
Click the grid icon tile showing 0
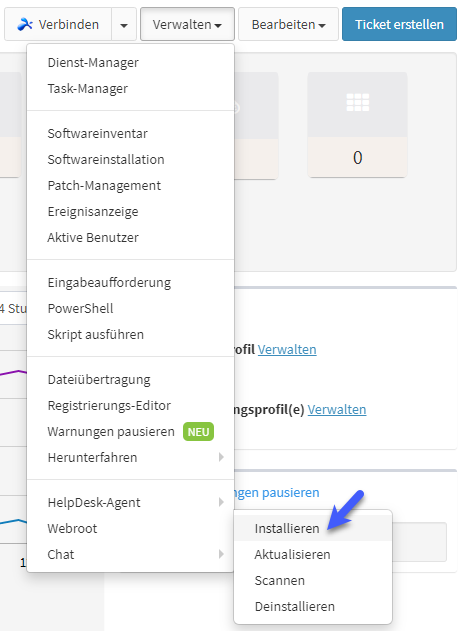click(357, 125)
